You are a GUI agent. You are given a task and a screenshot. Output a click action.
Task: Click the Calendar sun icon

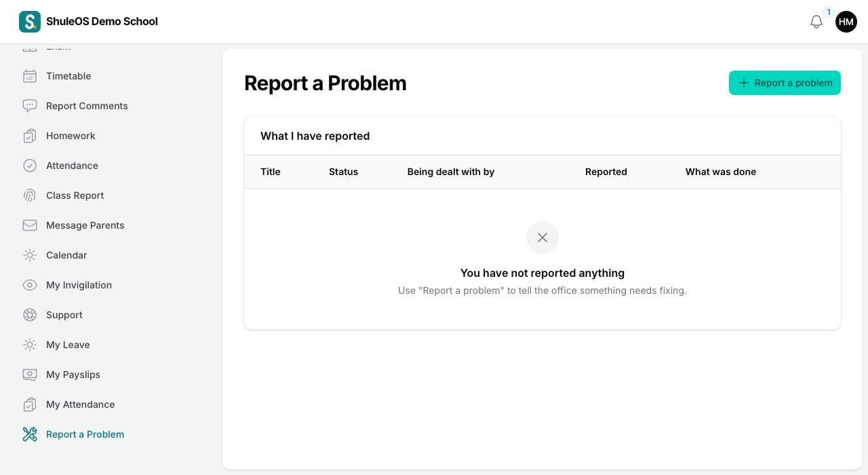(30, 255)
